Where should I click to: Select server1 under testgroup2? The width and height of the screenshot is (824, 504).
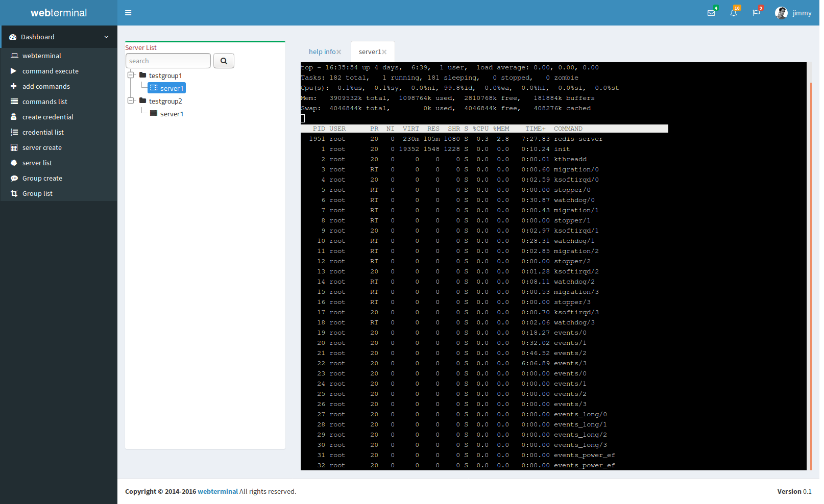[172, 114]
